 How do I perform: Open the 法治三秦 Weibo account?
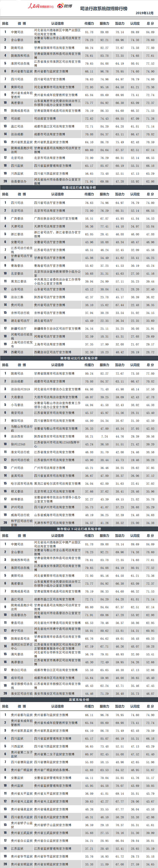(x=17, y=297)
